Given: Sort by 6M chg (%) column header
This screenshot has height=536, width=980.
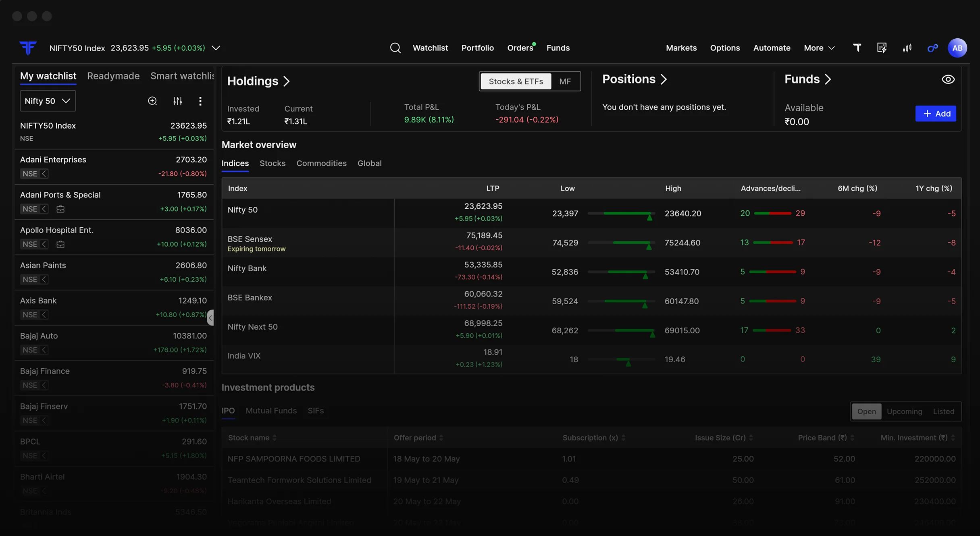Looking at the screenshot, I should pyautogui.click(x=857, y=189).
